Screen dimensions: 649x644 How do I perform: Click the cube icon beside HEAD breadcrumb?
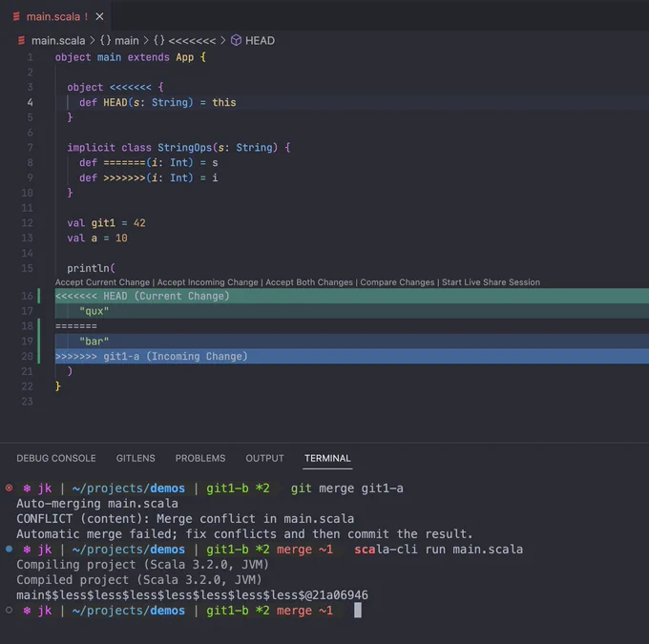coord(236,41)
